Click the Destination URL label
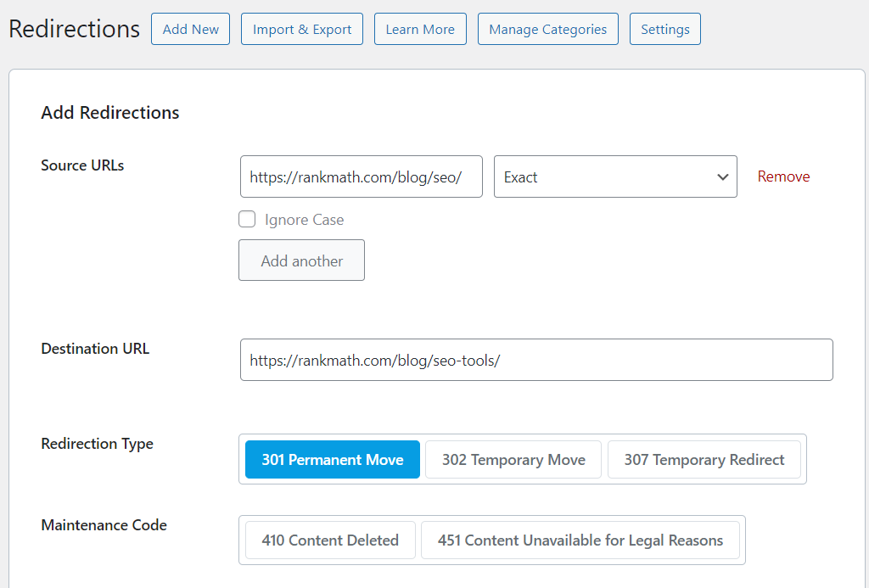 [x=95, y=349]
